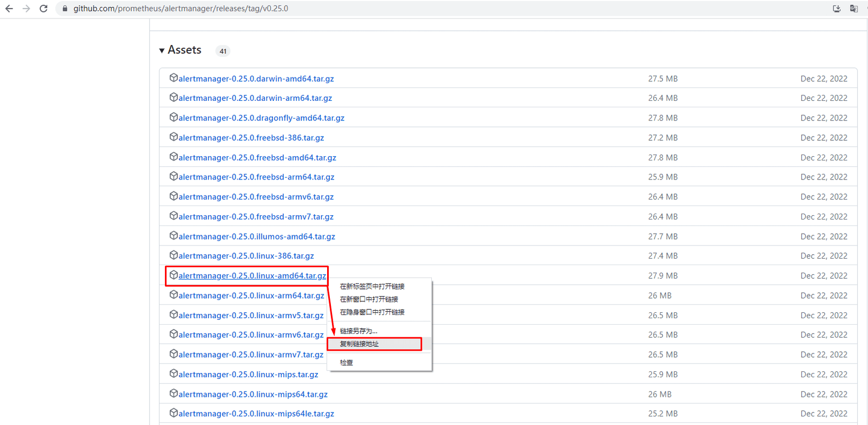Click package icon for linux-amd64 archive
The width and height of the screenshot is (868, 425).
pyautogui.click(x=174, y=275)
